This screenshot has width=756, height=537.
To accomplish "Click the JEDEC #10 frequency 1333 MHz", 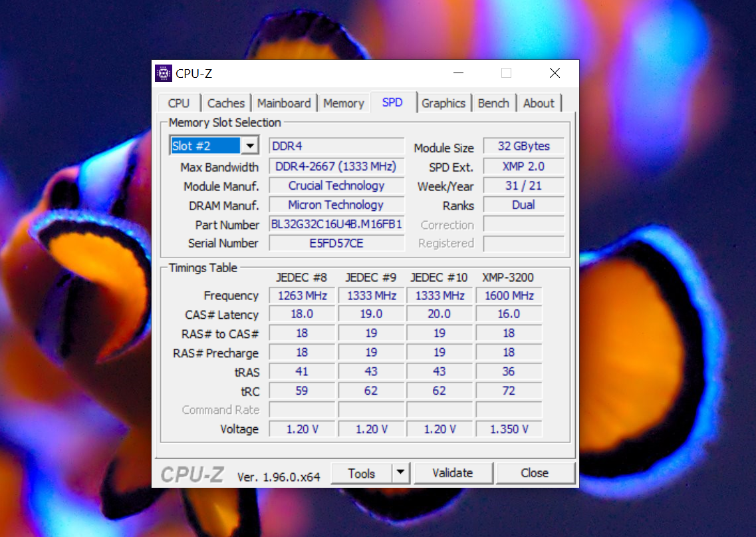I will click(440, 295).
